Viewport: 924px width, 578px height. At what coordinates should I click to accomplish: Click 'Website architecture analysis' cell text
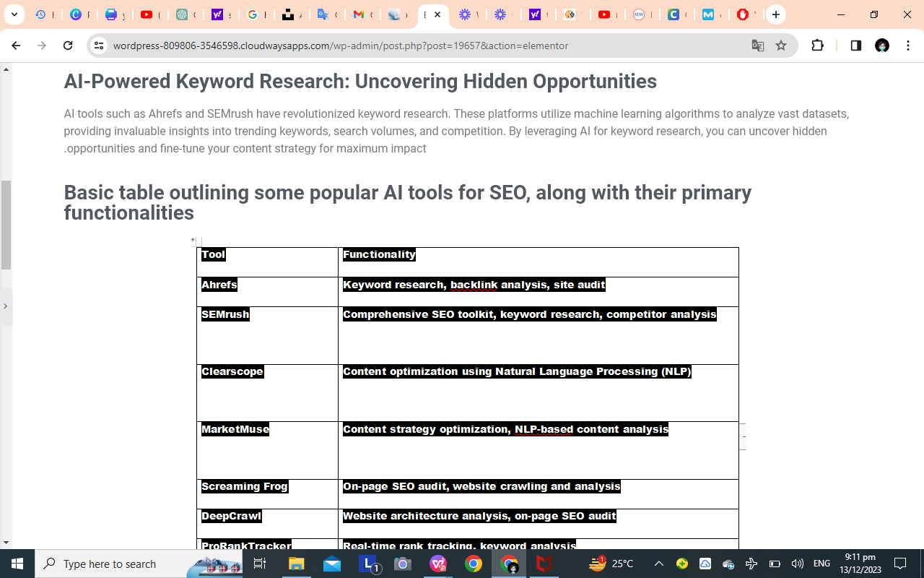[479, 516]
